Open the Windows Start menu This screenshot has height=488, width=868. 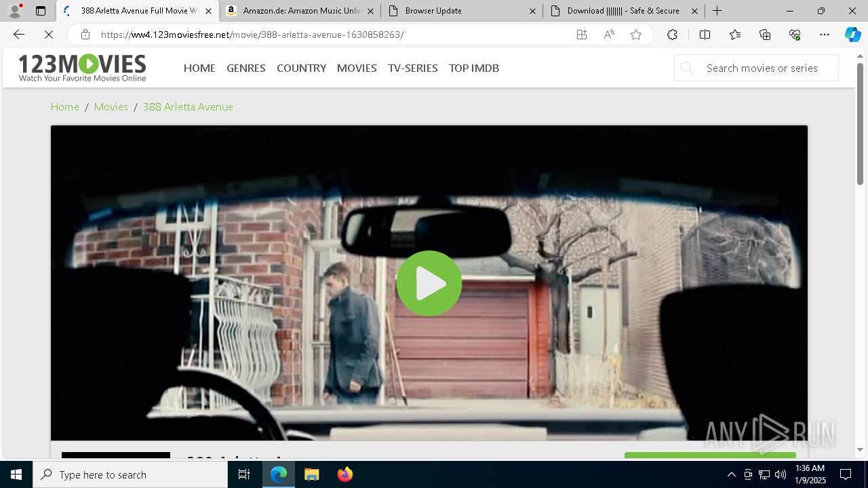click(16, 474)
